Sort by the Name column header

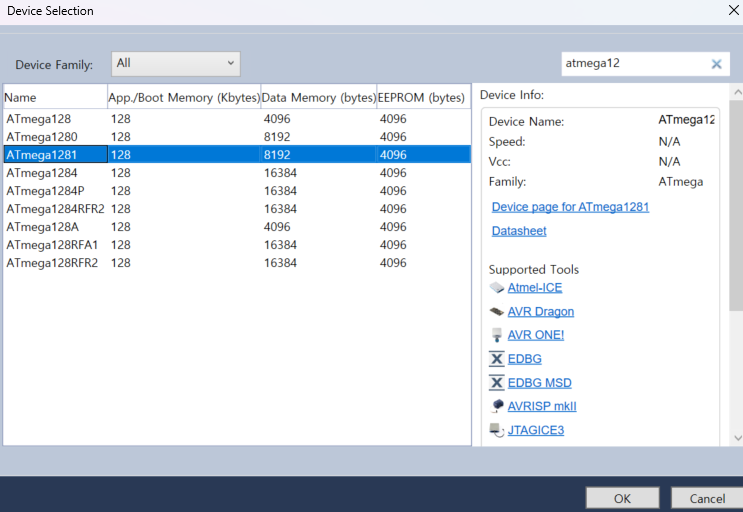click(x=55, y=97)
